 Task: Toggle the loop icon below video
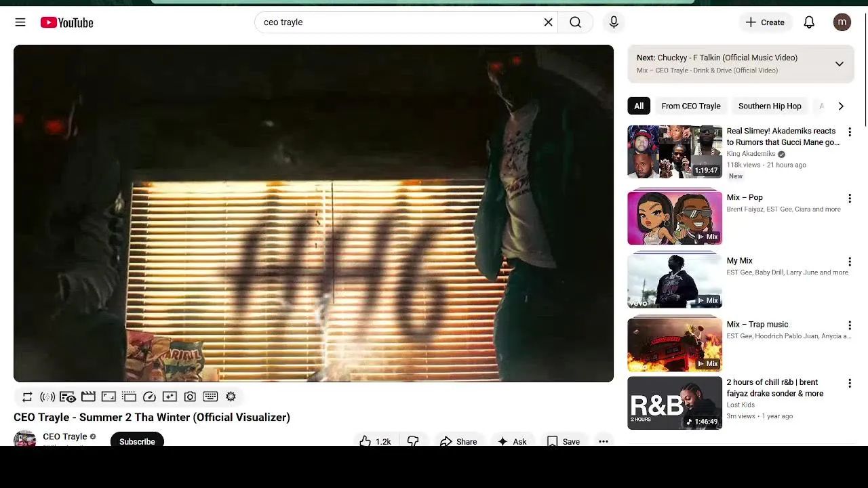click(x=27, y=396)
